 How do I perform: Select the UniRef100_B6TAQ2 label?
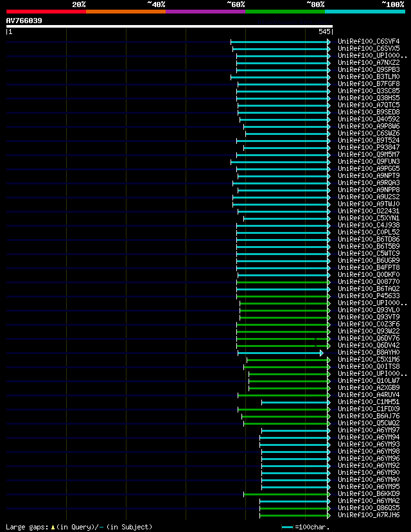tap(369, 288)
